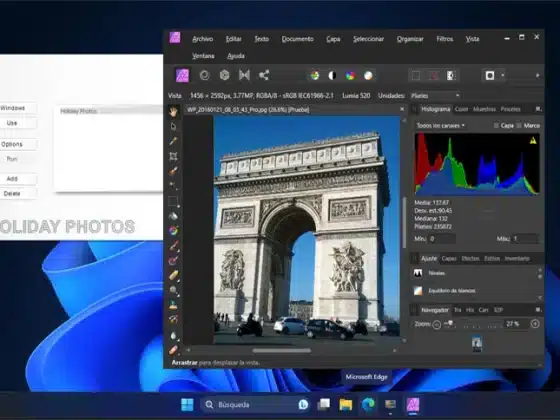Switch to the Liquify Persona
Viewport: 560px width, 420px height.
205,75
